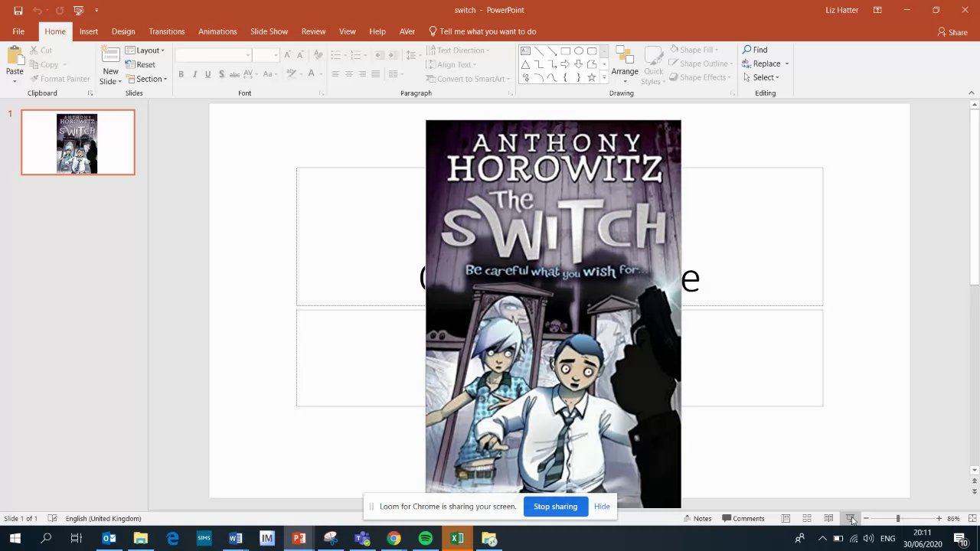Open the Animations tab
This screenshot has width=980, height=551.
click(217, 31)
